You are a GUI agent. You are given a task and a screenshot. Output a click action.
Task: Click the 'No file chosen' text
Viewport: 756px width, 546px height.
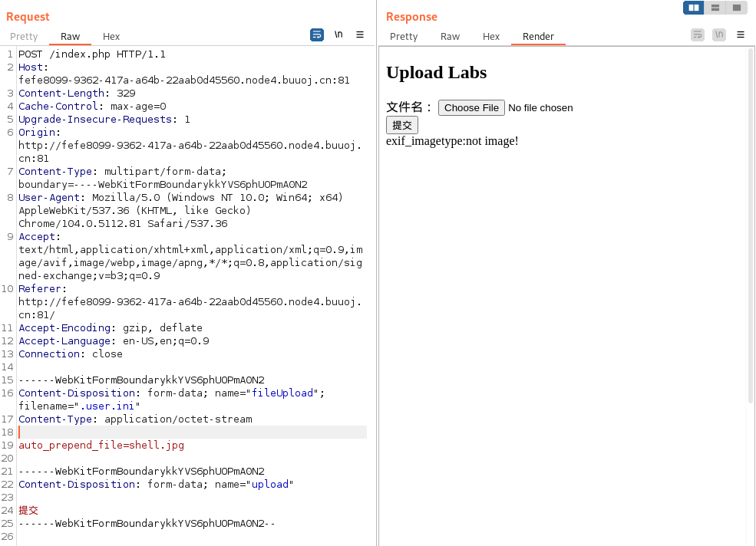click(x=540, y=108)
